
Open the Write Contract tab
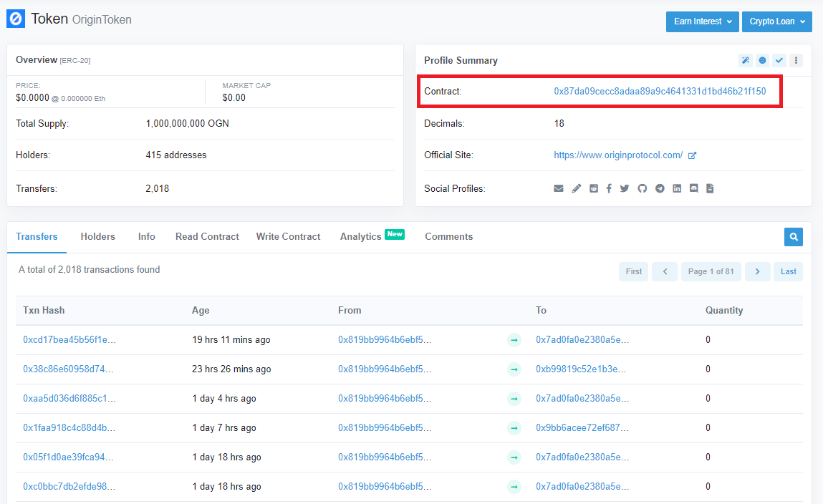click(288, 236)
